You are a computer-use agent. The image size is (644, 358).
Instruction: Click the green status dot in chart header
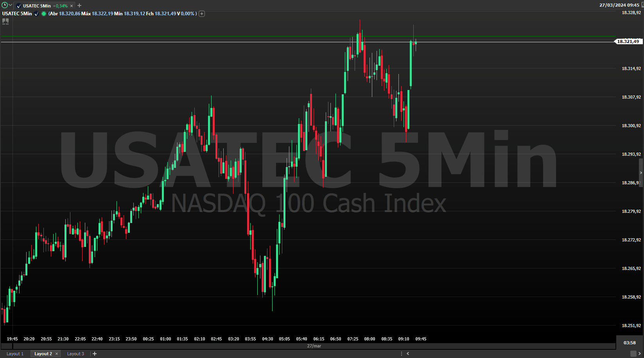[44, 14]
